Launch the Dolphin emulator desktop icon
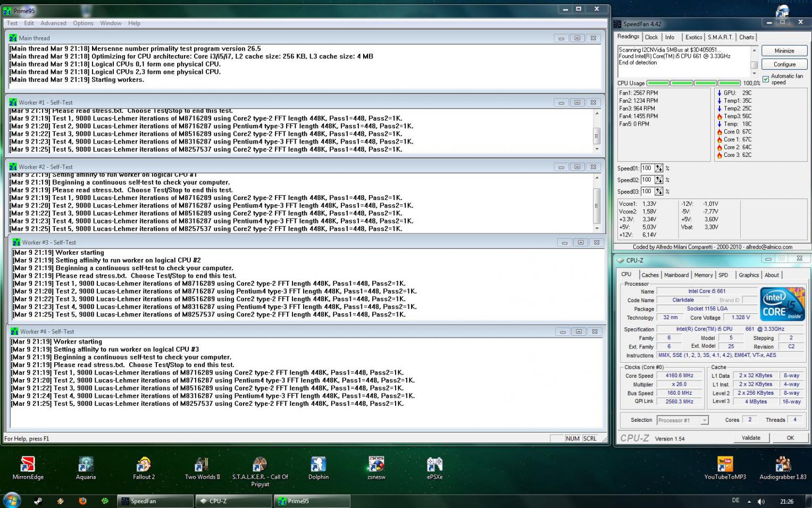 pos(318,468)
